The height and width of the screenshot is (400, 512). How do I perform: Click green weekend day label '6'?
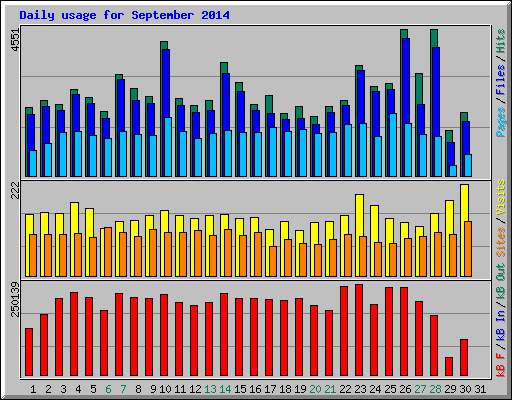[x=108, y=389]
